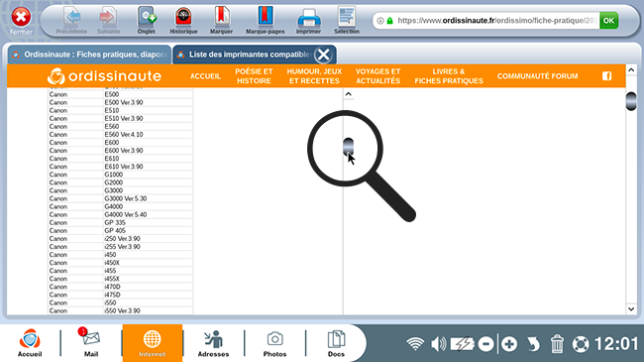
Task: Click the page scrollbar down arrow
Action: coord(631,308)
